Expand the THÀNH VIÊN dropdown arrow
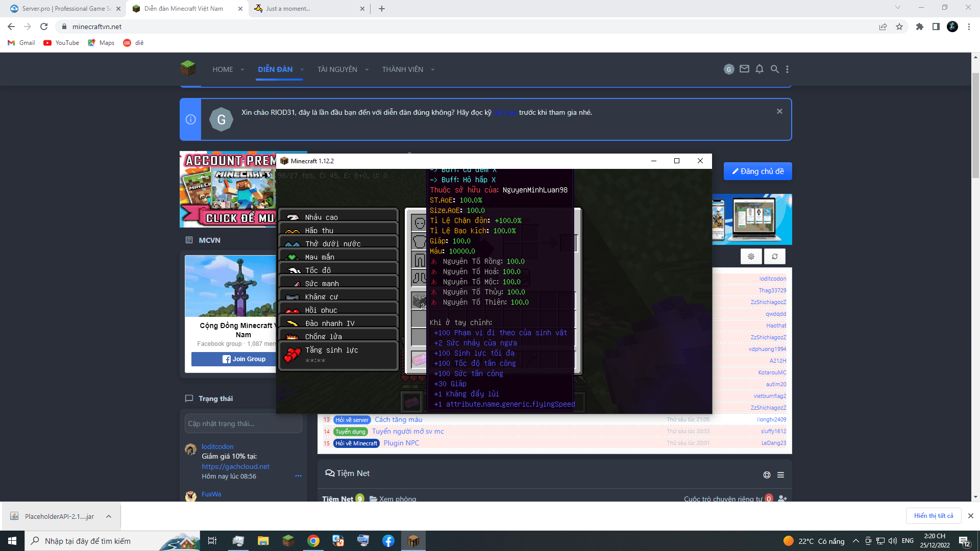Screen dimensions: 980x551 (432, 70)
